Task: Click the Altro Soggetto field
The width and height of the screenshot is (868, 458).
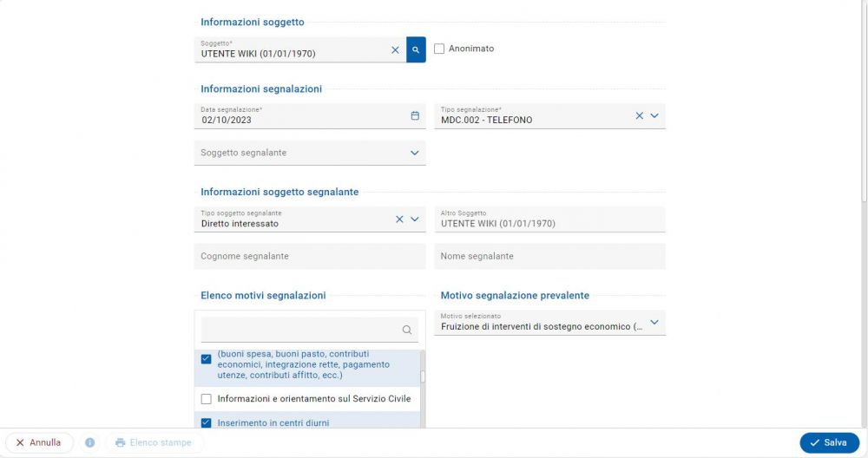Action: tap(549, 219)
